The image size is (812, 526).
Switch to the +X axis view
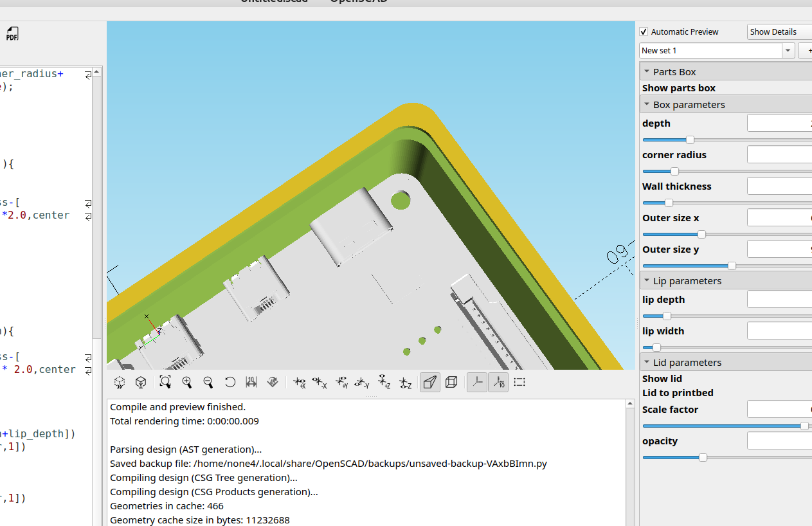tap(299, 382)
